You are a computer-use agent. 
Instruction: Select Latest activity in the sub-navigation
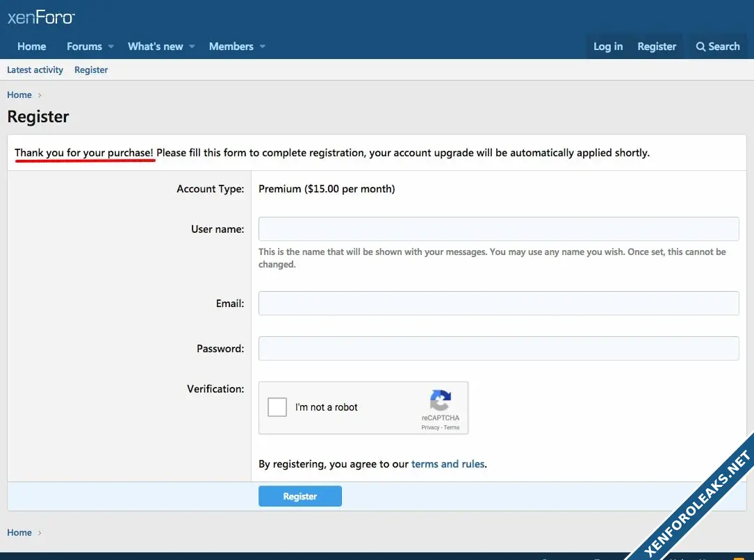coord(35,70)
